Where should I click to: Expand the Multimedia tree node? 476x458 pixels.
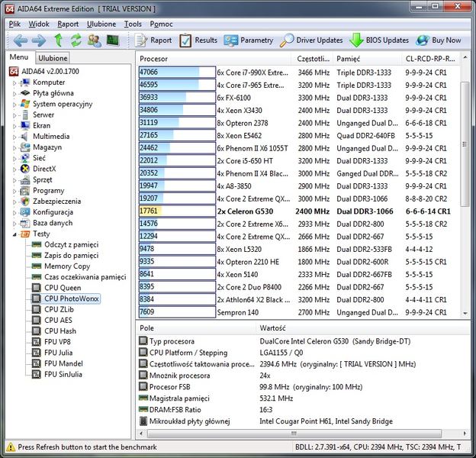14,137
